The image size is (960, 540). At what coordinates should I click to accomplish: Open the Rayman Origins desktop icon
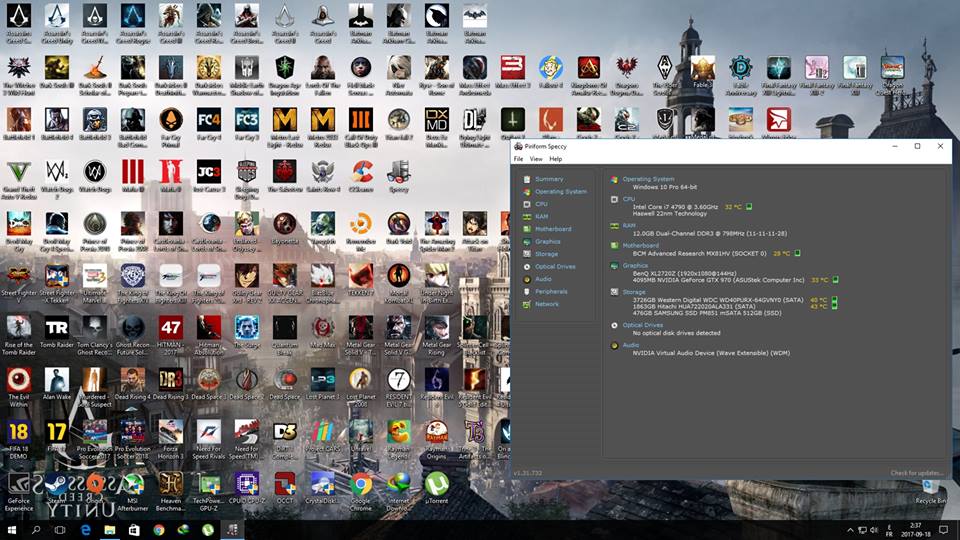pyautogui.click(x=437, y=439)
